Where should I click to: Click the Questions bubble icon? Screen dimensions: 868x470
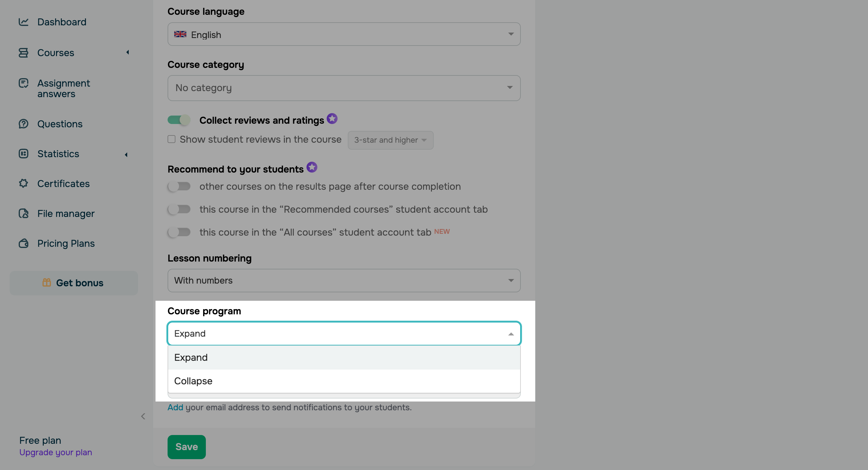point(23,124)
